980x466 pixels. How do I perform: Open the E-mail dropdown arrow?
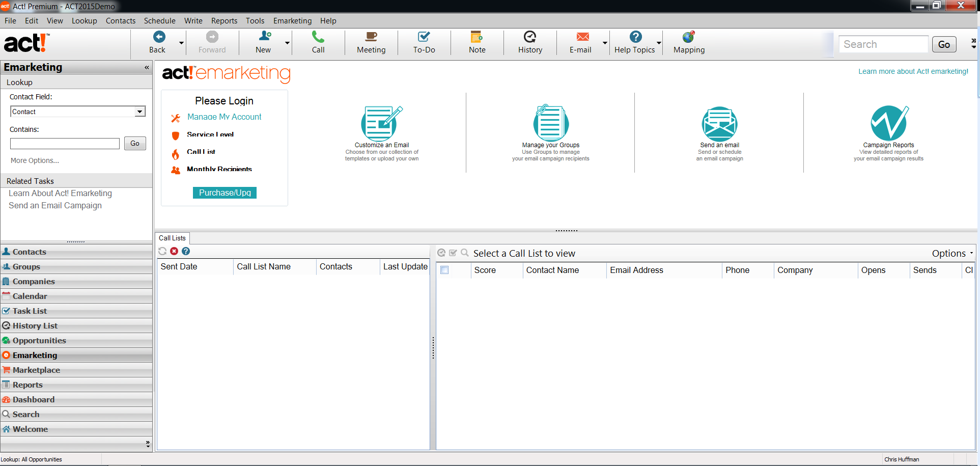coord(605,43)
